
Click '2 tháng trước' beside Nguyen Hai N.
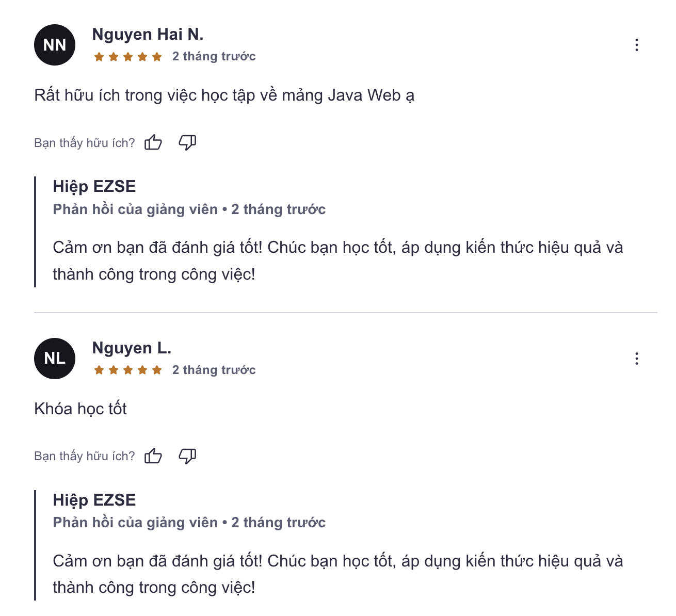[x=214, y=56]
